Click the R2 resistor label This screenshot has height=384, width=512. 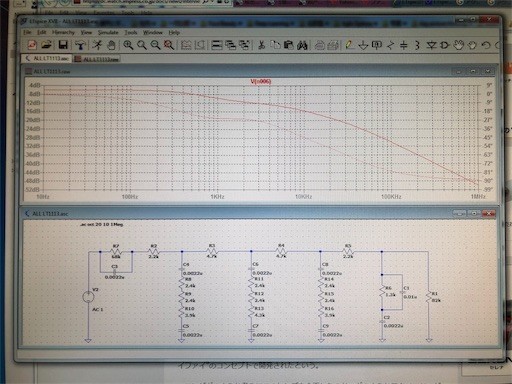point(153,246)
